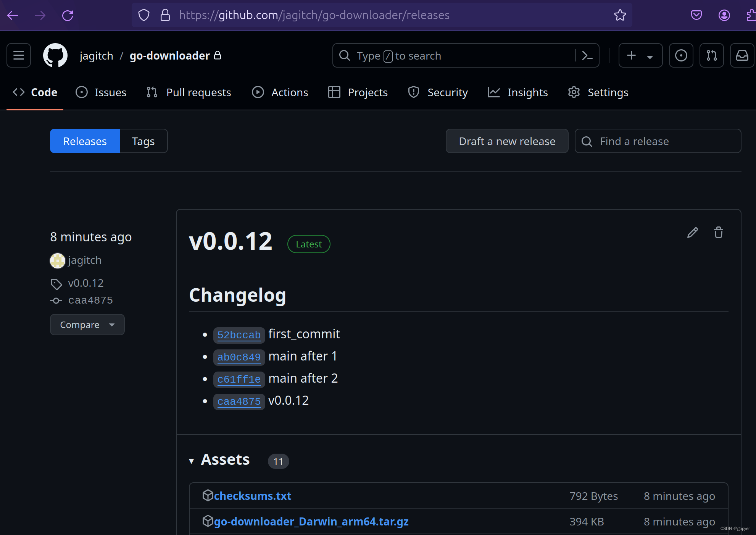Edit release v0.0.12 with pencil icon
Image resolution: width=756 pixels, height=535 pixels.
coord(693,233)
